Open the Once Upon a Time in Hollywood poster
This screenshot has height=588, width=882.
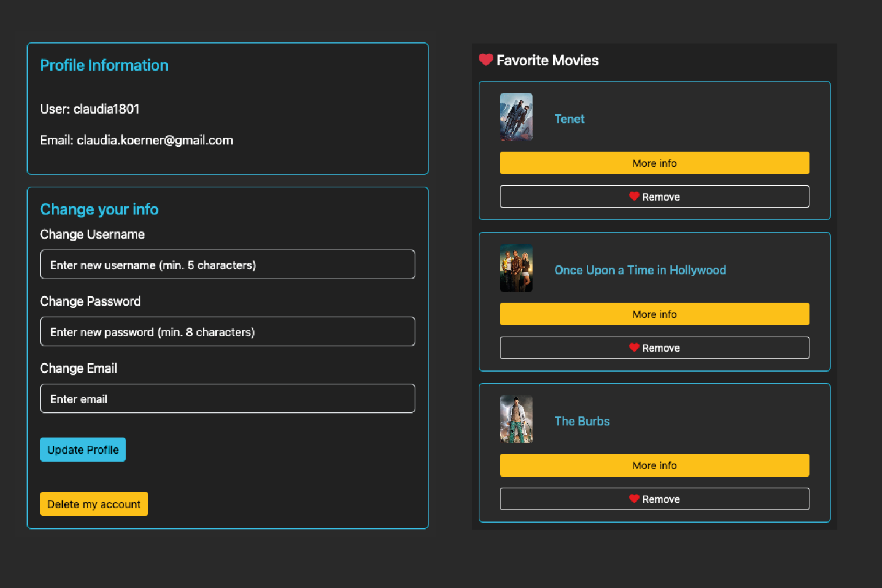[516, 268]
